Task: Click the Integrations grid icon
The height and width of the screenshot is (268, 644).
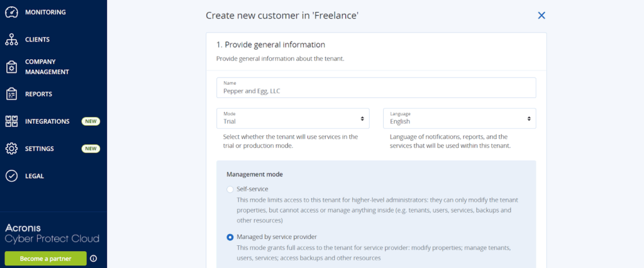Action: pyautogui.click(x=11, y=121)
